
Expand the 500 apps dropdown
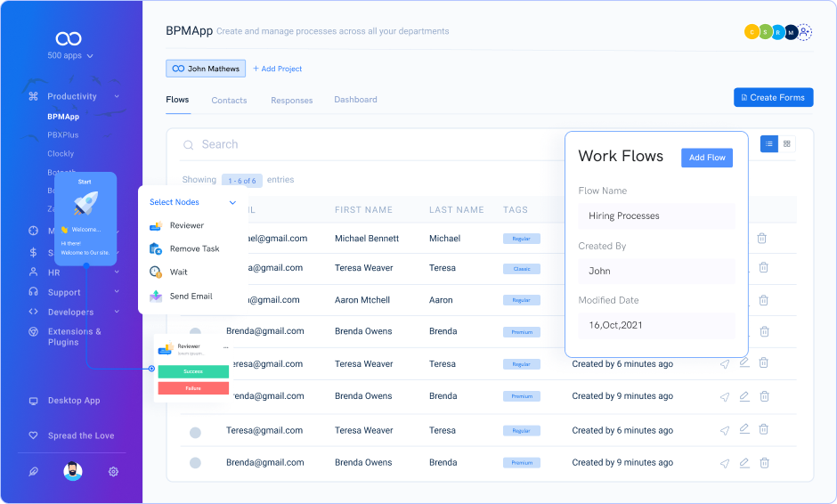(x=70, y=56)
